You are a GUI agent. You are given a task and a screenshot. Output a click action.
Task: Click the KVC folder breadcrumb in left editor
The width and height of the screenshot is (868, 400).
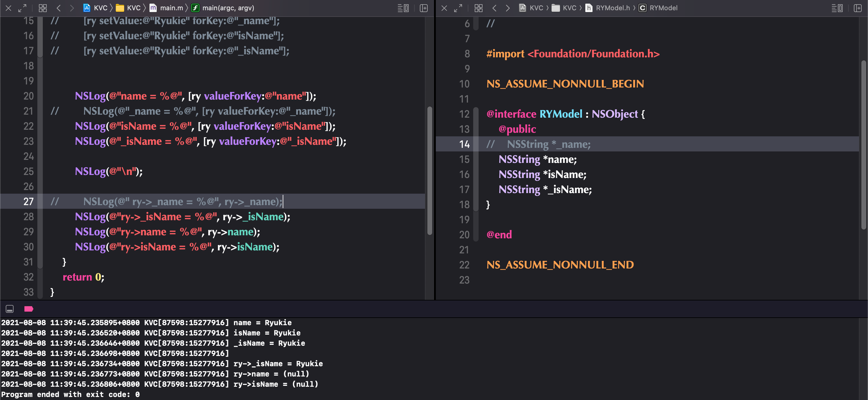tap(128, 8)
